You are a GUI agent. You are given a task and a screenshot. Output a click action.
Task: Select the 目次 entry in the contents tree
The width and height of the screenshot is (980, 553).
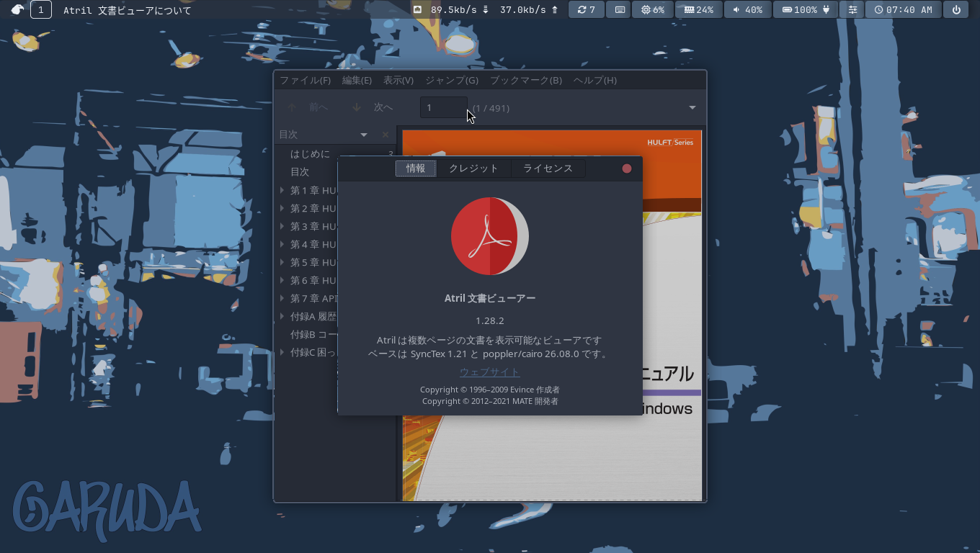(300, 172)
